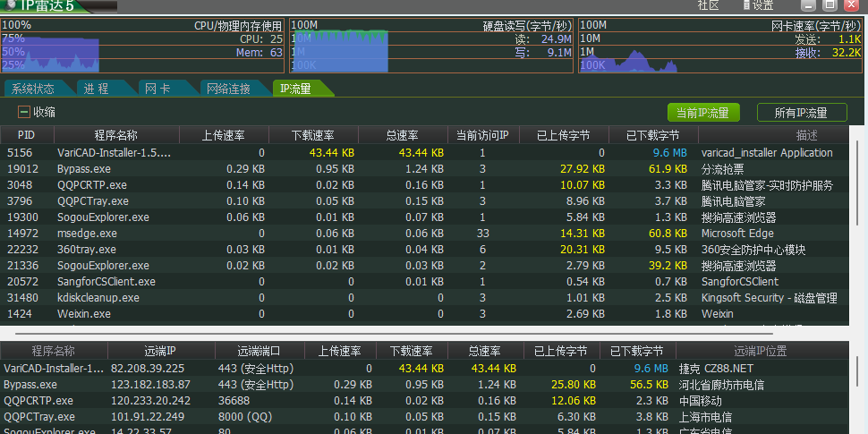This screenshot has height=434, width=868.
Task: Sort upper table by 已下载字节 header
Action: (x=652, y=135)
